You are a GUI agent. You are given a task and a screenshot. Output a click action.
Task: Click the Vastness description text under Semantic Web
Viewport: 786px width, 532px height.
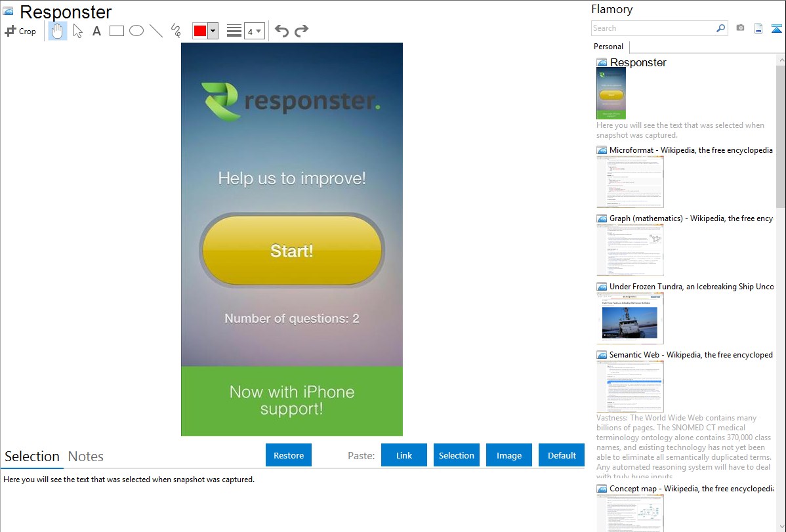pyautogui.click(x=684, y=447)
